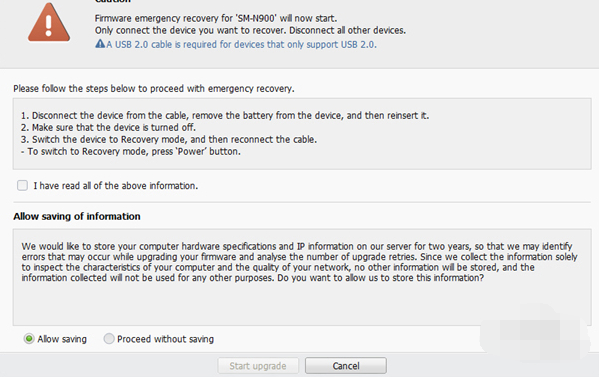Screen dimensions: 599x377
Task: Click the data storage consent paragraph
Action: click(x=299, y=262)
